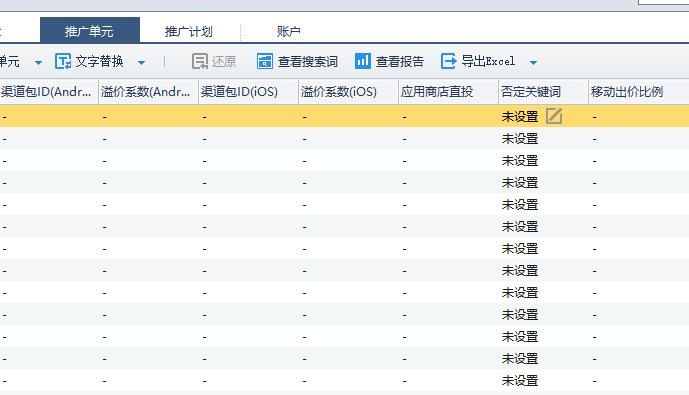Viewport: 689px width, 395px height.
Task: Click the 查看报告 button label
Action: pos(399,62)
